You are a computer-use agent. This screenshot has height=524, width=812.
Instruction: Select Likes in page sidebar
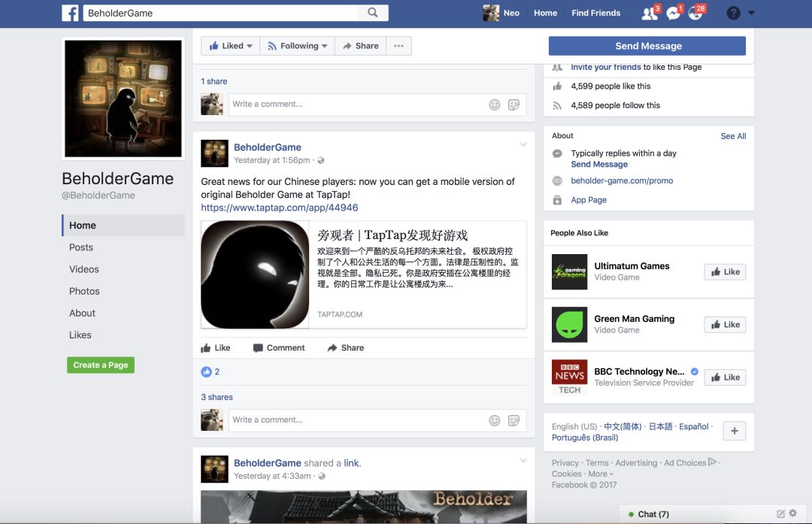(80, 335)
